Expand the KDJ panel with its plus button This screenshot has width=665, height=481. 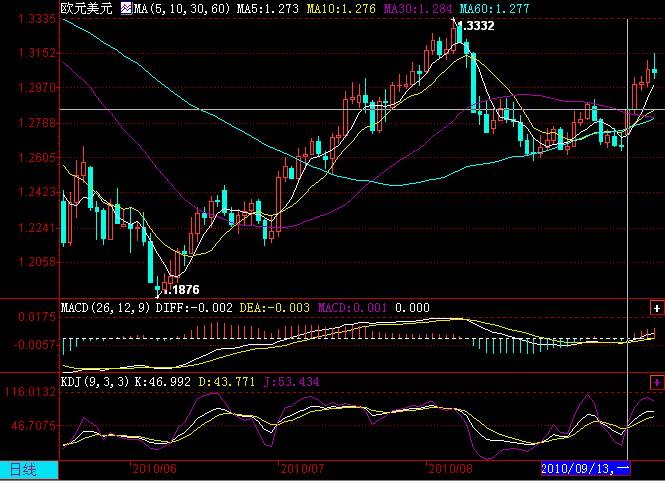click(x=657, y=383)
